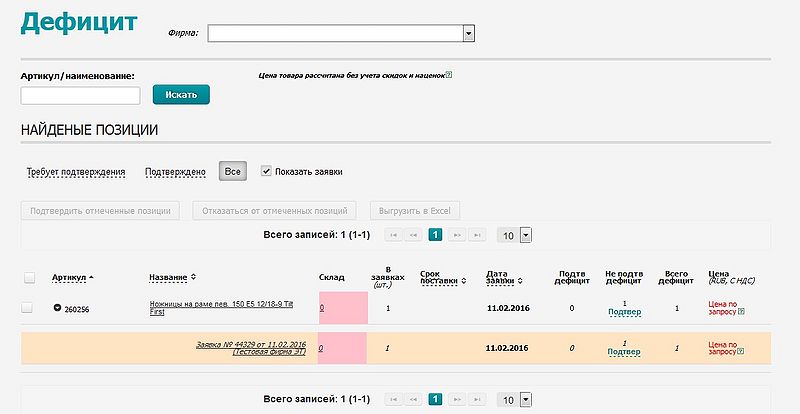Go to next page in top pagination
This screenshot has height=414, width=800.
pos(458,235)
